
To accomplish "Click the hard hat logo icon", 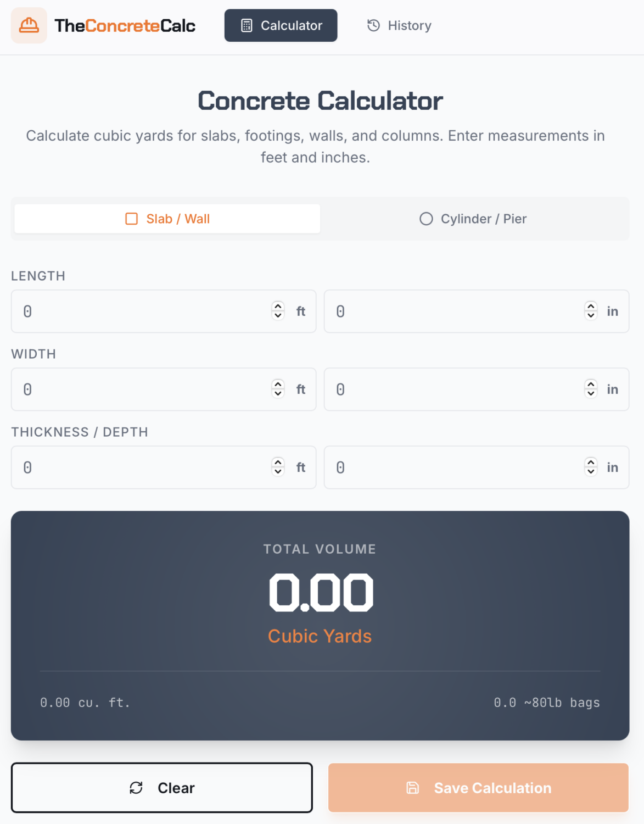I will 29,25.
